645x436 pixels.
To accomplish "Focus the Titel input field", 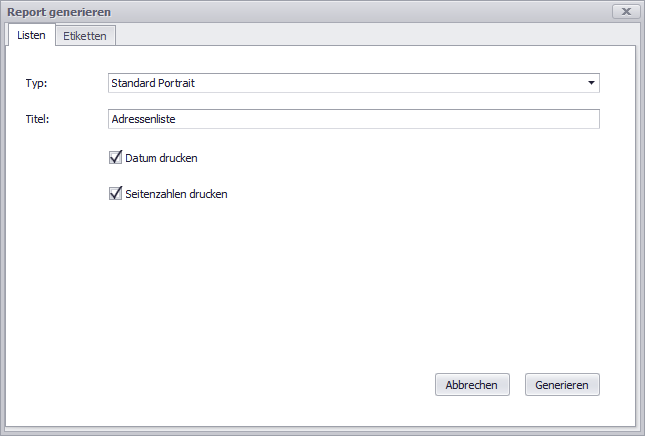I will (x=353, y=119).
